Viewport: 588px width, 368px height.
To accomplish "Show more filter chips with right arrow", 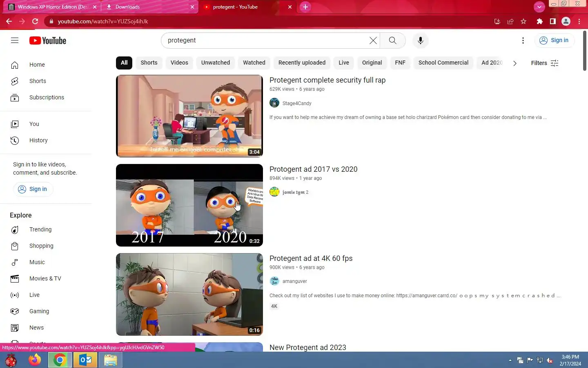I will [x=514, y=63].
